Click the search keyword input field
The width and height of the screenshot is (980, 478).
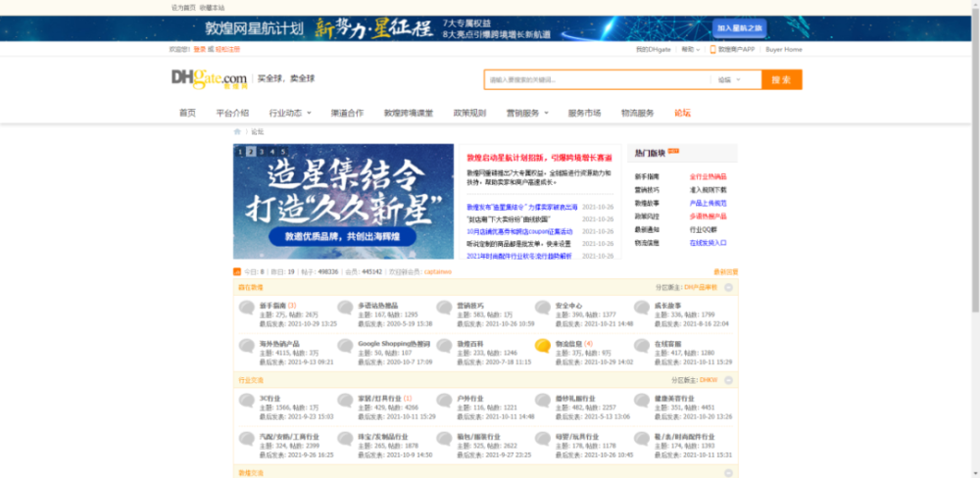598,80
